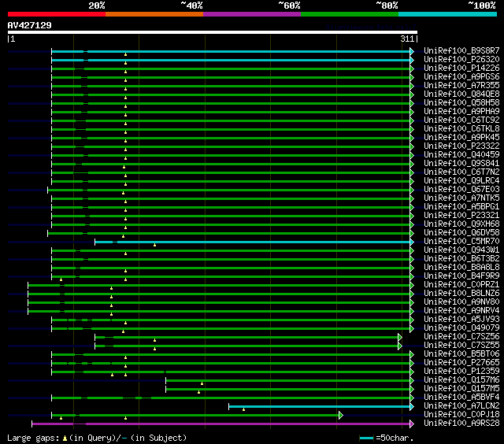The image size is (504, 444).
Task: Click the UniRef100_C5MR70 hit label
Action: (x=461, y=242)
